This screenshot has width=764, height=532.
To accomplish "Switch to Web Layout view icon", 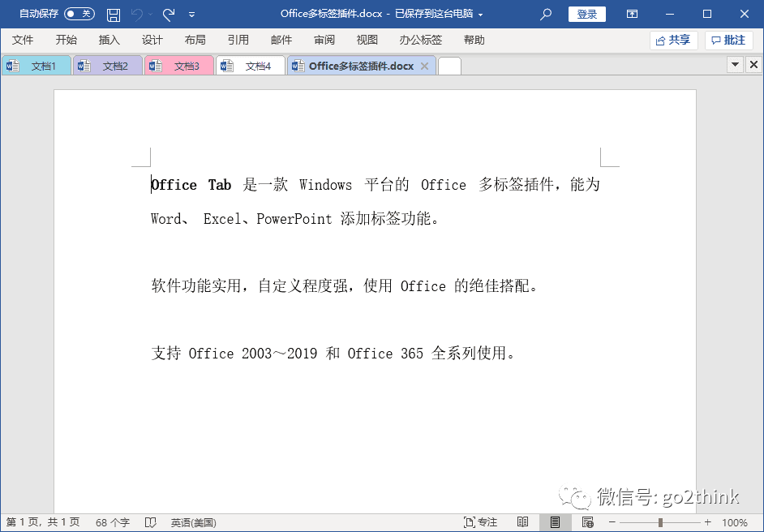I will tap(588, 522).
